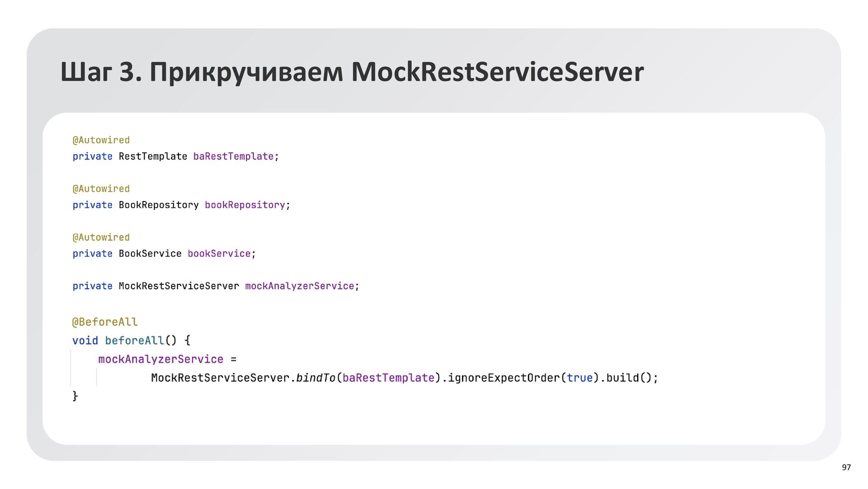Click the first @Autowired annotation

[101, 140]
